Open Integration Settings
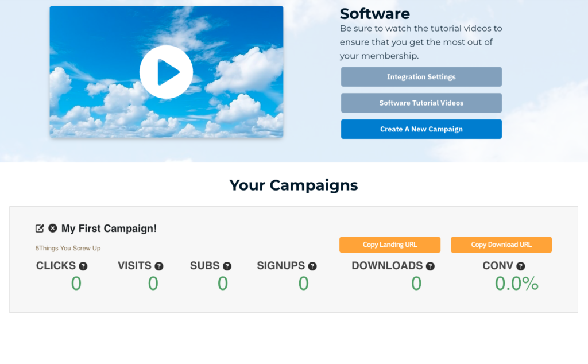Screen dimensions: 588x364 (x=421, y=77)
